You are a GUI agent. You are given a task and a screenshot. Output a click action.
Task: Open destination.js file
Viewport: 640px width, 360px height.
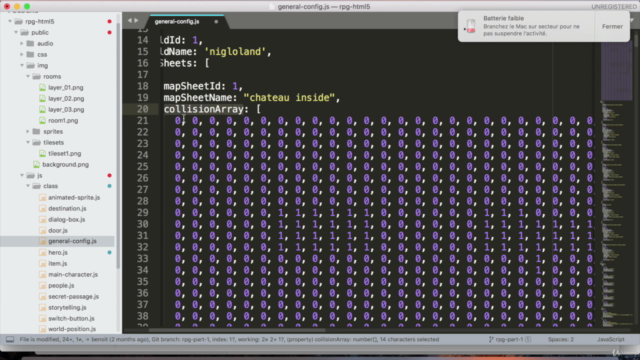(67, 208)
